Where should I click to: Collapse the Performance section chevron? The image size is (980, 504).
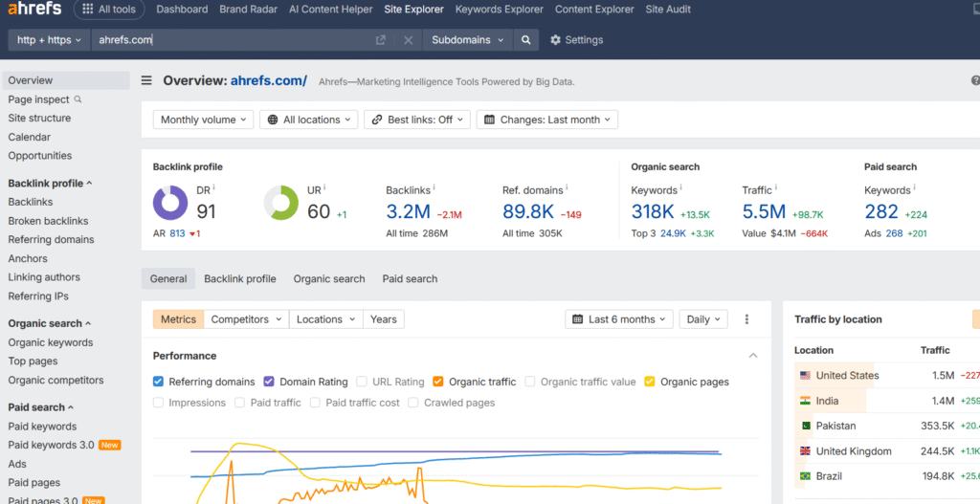(753, 356)
